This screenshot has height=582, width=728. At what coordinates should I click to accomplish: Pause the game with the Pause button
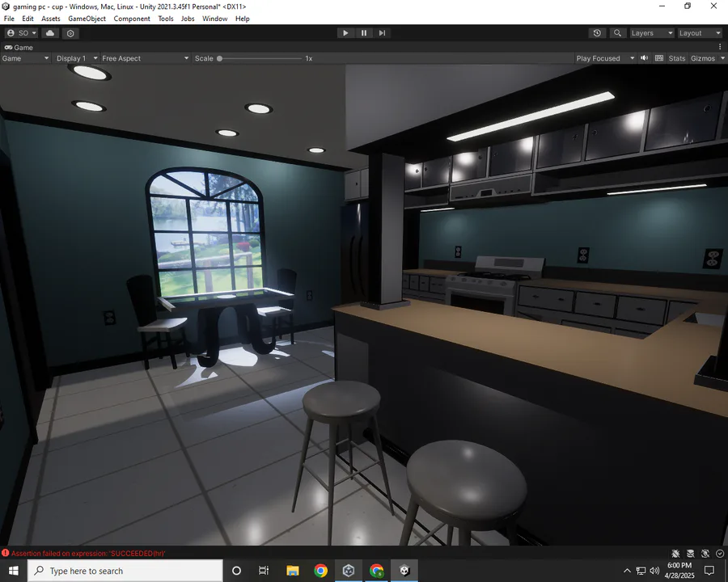[x=363, y=33]
